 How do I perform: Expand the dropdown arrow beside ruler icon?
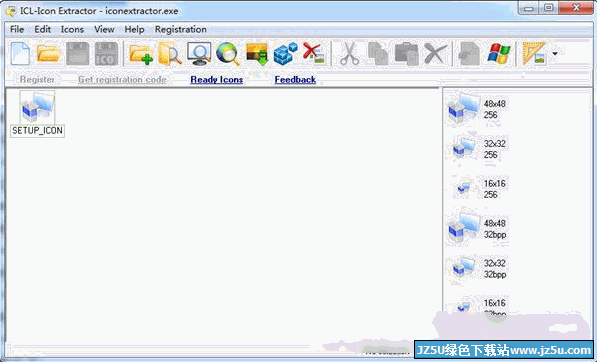555,54
